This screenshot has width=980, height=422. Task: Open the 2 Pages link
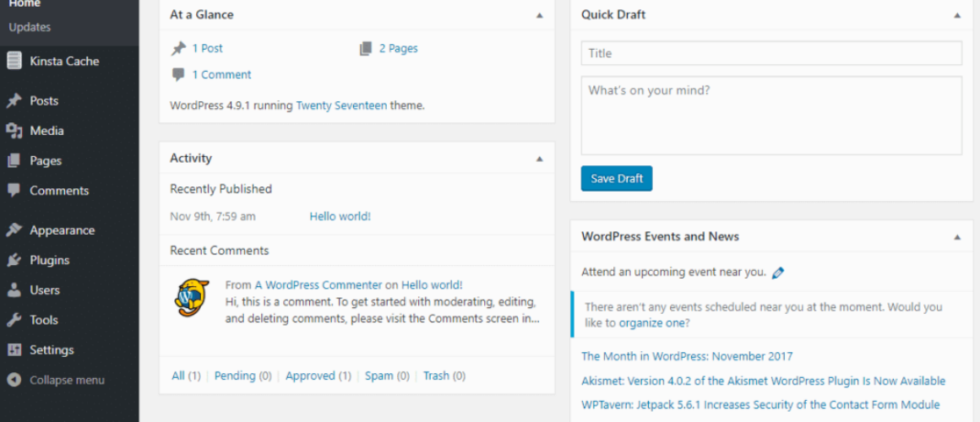pyautogui.click(x=398, y=49)
